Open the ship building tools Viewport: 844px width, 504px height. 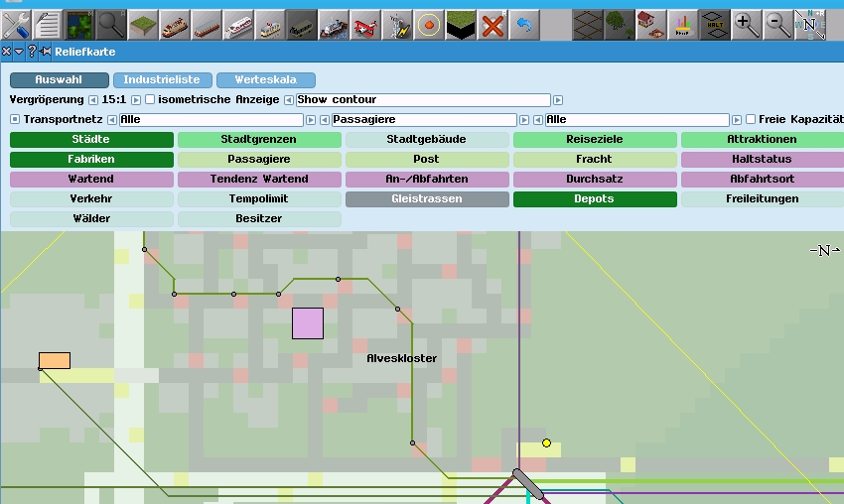pyautogui.click(x=334, y=25)
